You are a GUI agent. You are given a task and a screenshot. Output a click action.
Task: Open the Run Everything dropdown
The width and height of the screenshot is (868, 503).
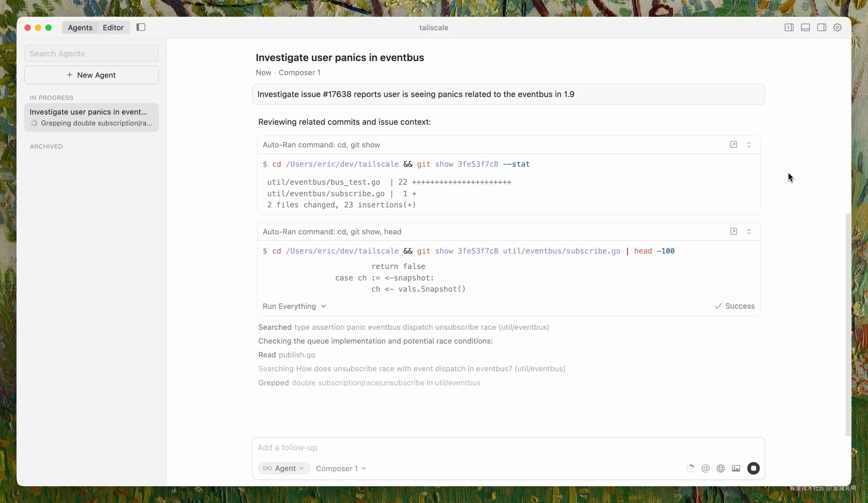(294, 306)
